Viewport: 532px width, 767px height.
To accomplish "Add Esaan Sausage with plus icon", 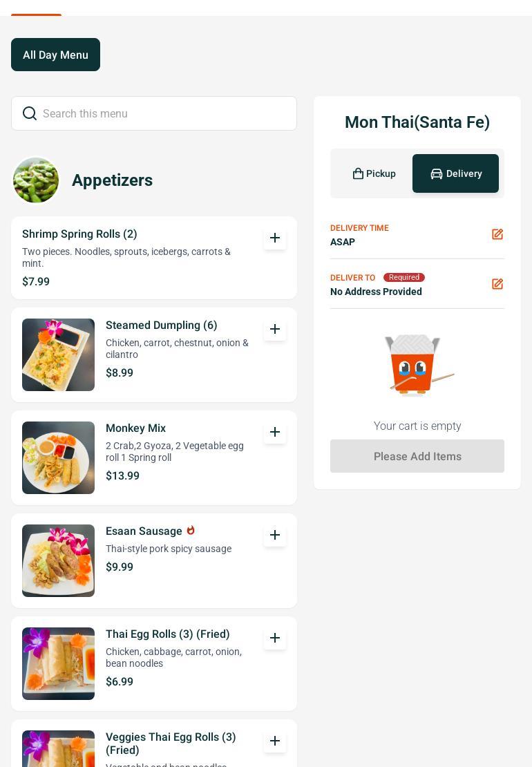I will pyautogui.click(x=275, y=535).
